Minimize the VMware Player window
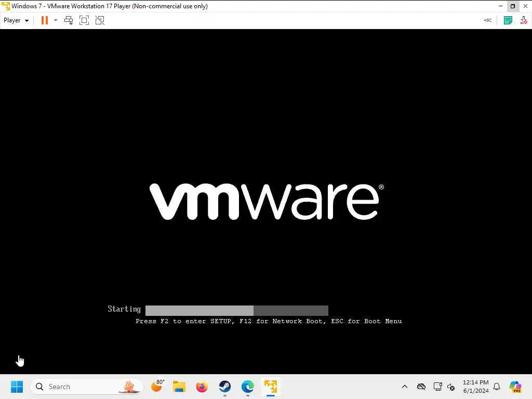This screenshot has width=532, height=399. pos(500,6)
